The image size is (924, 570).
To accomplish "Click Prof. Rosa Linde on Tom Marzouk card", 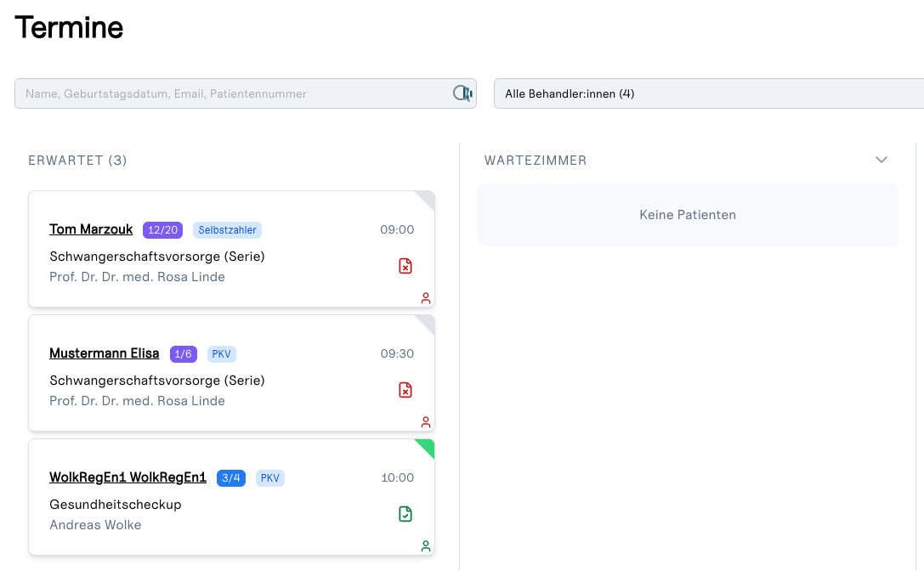I will [138, 277].
